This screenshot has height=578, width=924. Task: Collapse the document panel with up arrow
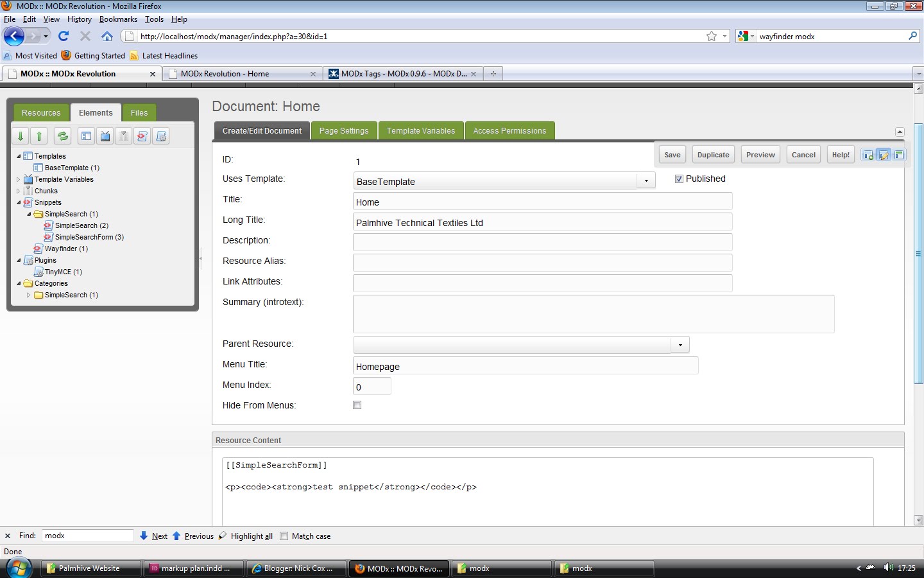click(900, 132)
